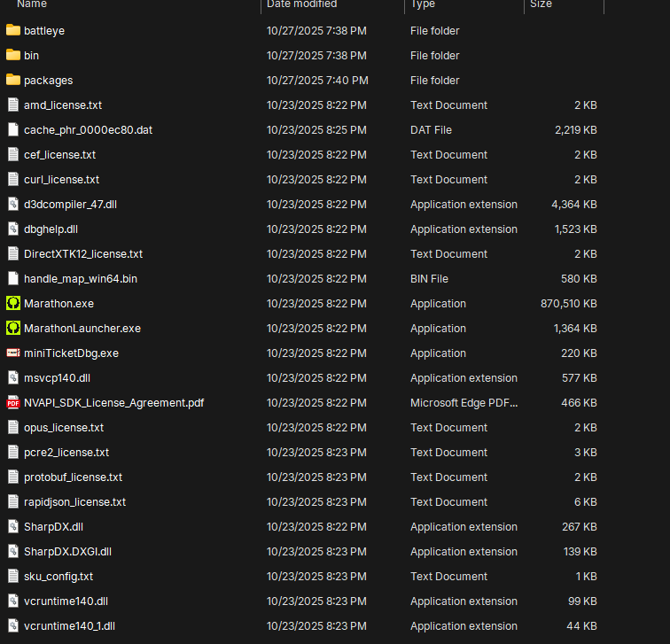Click the green Marathon.exe icon
This screenshot has height=644, width=670.
click(x=13, y=303)
